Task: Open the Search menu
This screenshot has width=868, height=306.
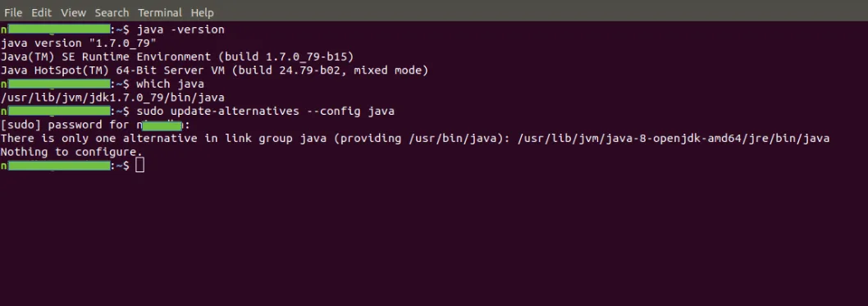Action: click(112, 12)
